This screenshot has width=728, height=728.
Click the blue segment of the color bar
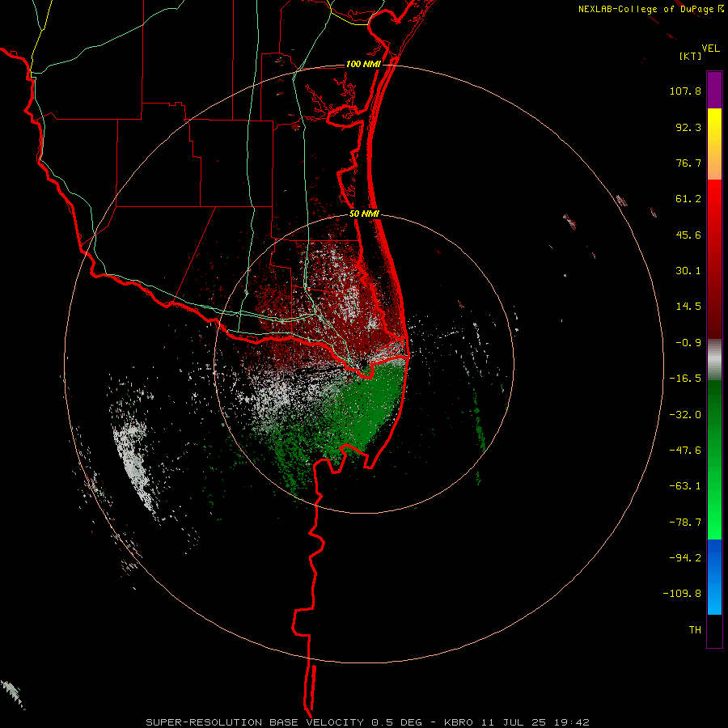coord(714,577)
